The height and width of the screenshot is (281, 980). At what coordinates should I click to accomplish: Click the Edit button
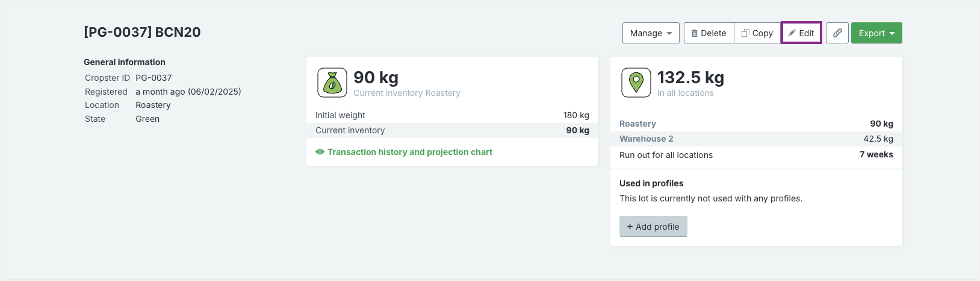pos(801,33)
